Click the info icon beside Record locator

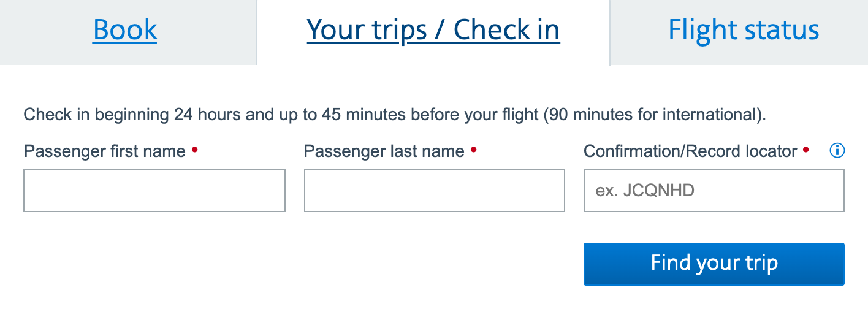coord(837,151)
